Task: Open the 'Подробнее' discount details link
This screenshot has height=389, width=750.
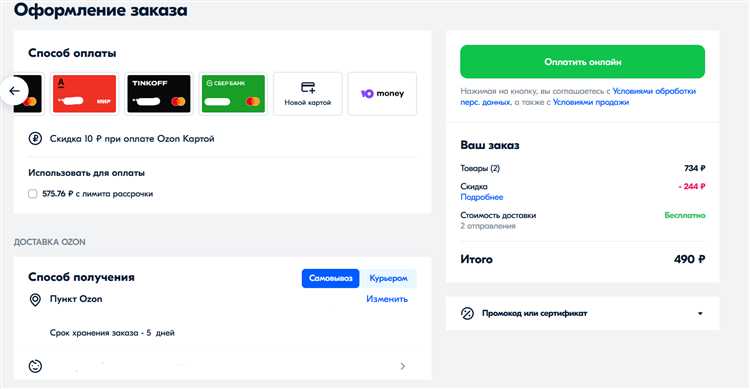Action: 482,197
